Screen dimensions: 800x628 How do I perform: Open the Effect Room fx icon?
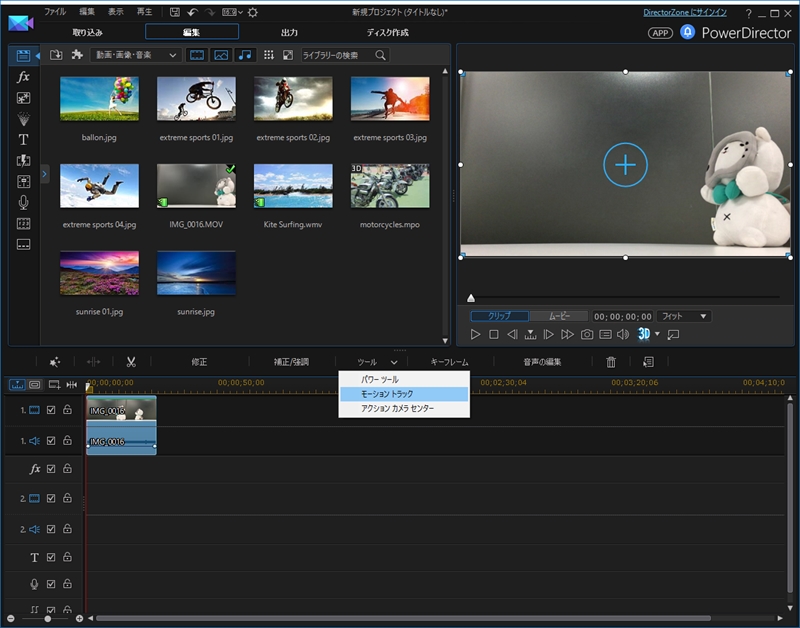(x=23, y=77)
